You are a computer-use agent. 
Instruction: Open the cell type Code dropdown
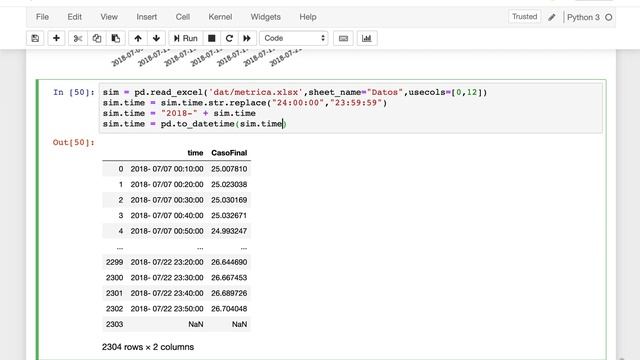tap(294, 38)
